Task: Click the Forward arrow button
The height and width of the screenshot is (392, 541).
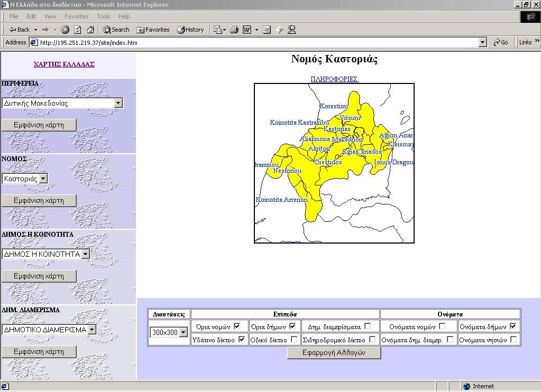Action: [x=45, y=30]
